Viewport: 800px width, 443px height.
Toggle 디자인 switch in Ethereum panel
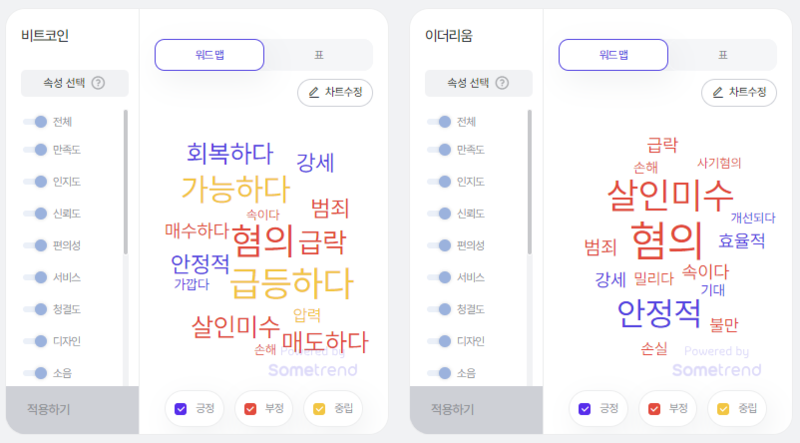click(439, 341)
